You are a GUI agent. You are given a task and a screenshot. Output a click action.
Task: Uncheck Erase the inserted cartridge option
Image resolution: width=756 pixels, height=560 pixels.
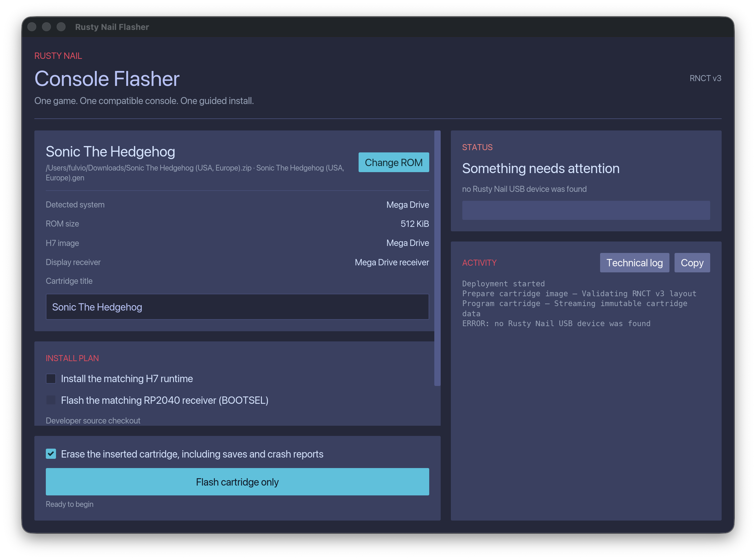[x=51, y=453]
